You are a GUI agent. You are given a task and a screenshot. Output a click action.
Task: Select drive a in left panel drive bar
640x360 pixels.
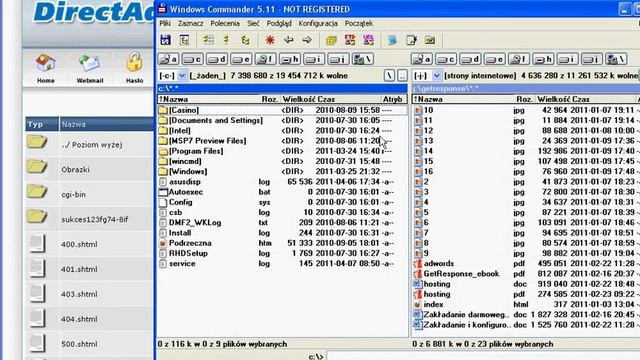[168, 59]
